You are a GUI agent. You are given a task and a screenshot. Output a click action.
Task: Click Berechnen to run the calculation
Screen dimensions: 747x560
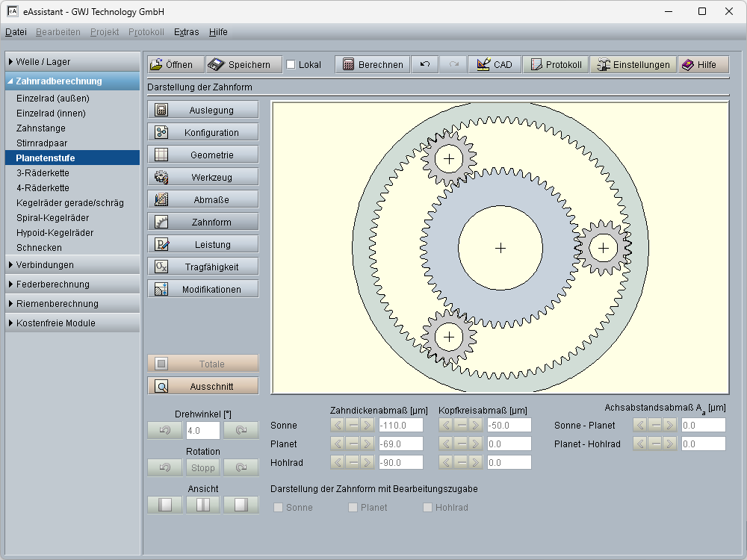[372, 65]
